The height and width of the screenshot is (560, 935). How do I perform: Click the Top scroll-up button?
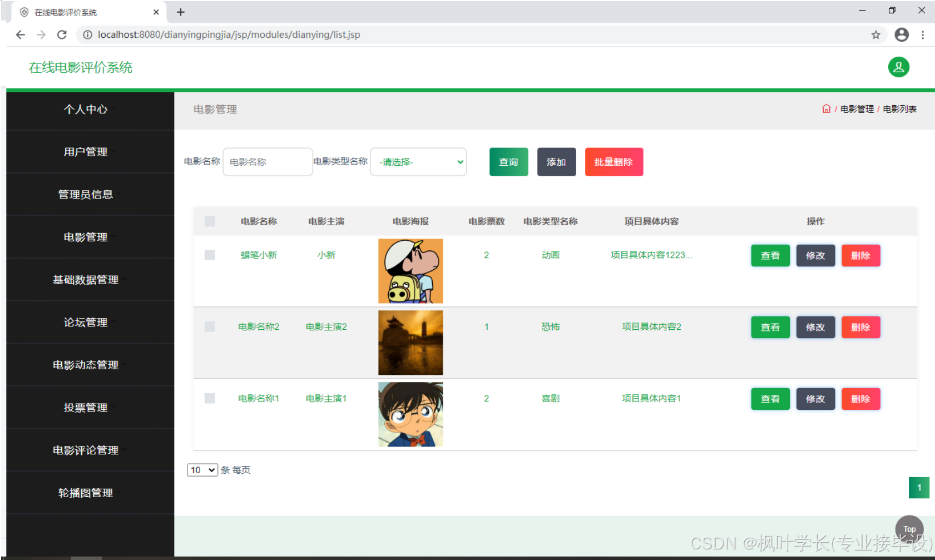[x=909, y=529]
